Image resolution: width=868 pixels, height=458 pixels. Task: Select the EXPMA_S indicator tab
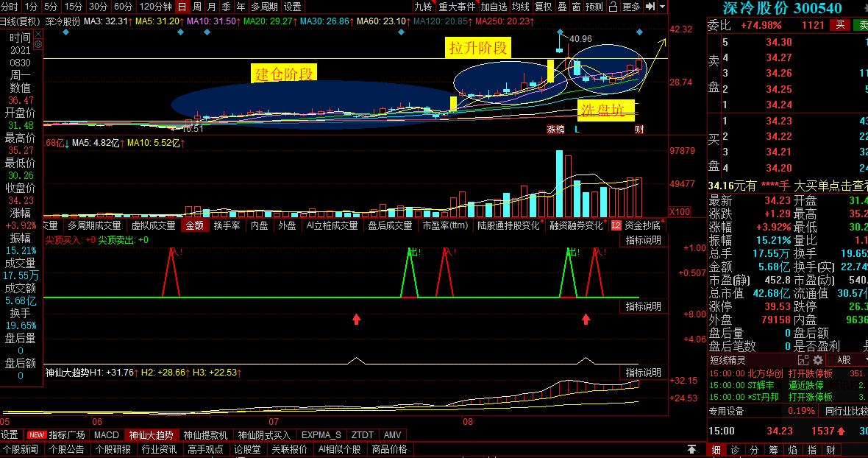click(x=321, y=435)
